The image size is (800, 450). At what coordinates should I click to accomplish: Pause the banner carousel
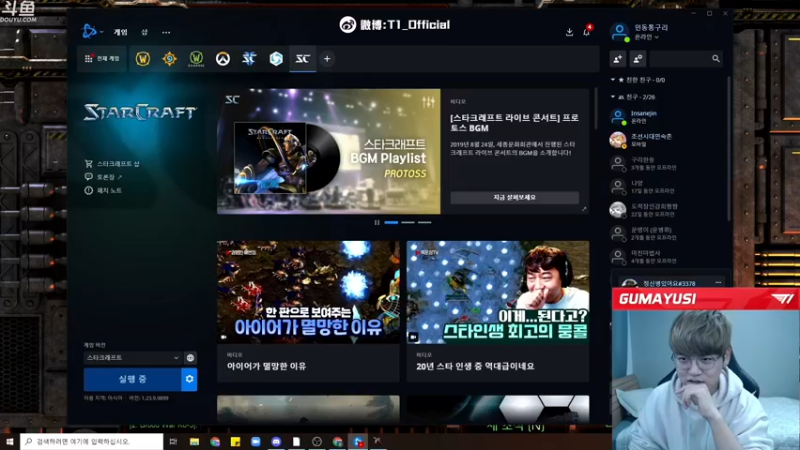click(x=377, y=222)
